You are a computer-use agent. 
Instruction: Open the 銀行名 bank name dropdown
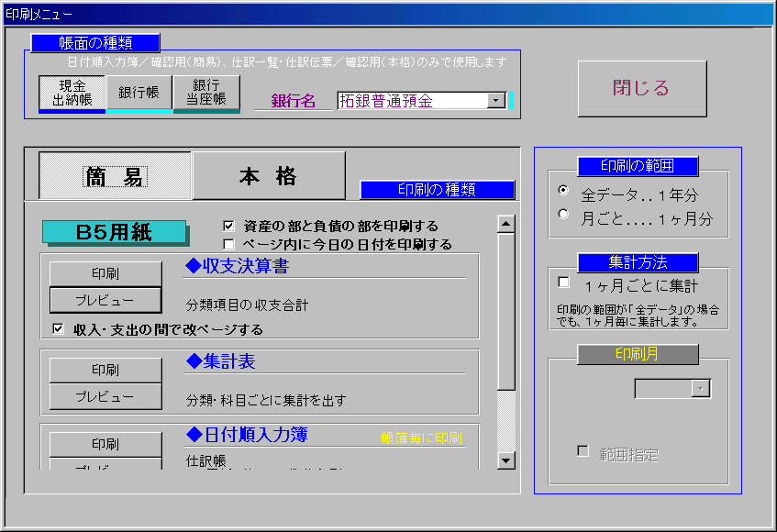[x=496, y=101]
